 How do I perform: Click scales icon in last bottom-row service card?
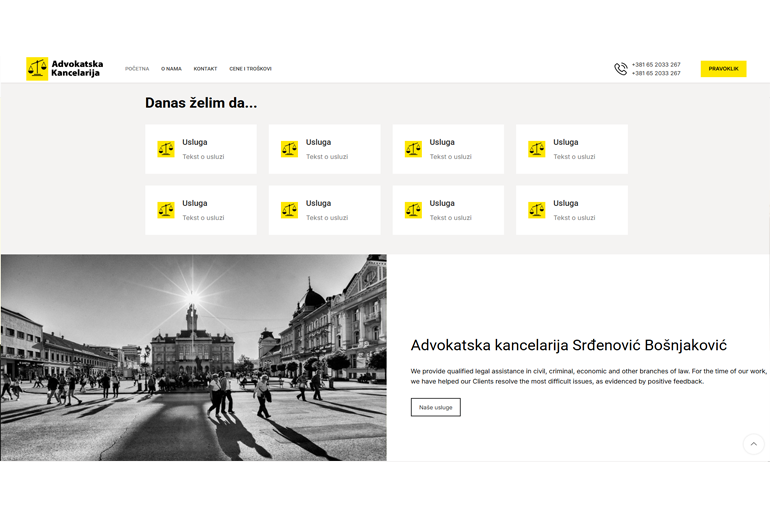[537, 210]
